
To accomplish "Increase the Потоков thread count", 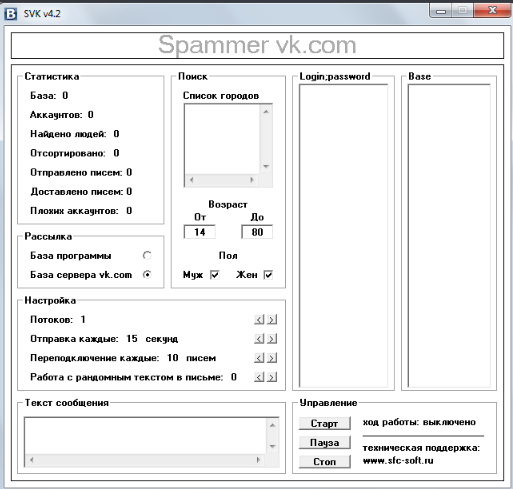I will tap(272, 320).
